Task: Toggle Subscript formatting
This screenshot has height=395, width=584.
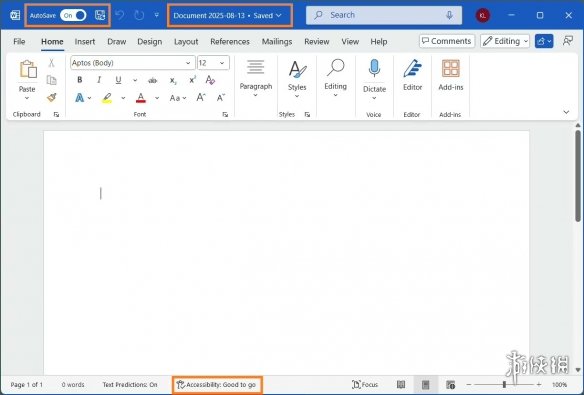Action: click(173, 80)
